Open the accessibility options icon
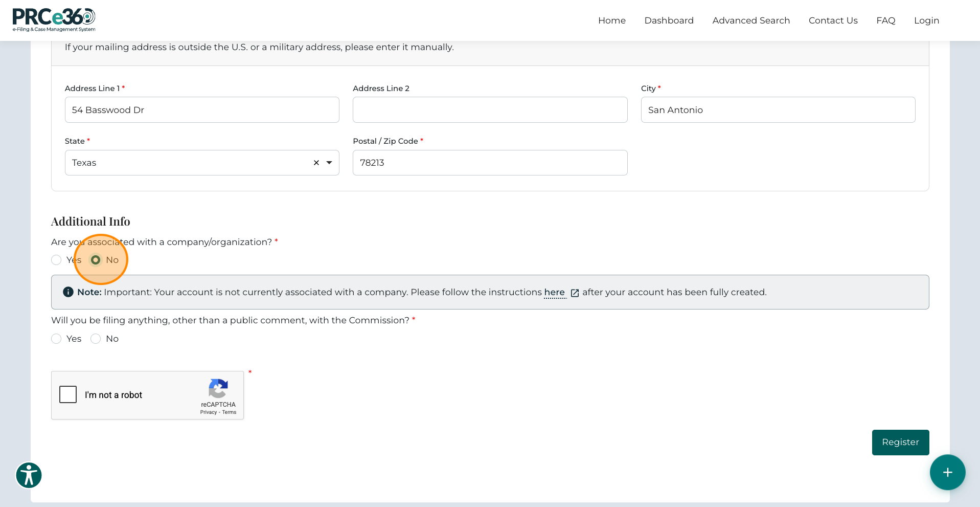Screen dimensions: 980x507 29,475
